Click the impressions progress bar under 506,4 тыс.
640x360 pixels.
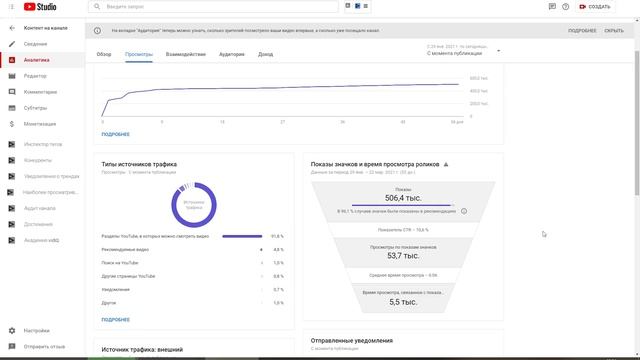point(402,205)
